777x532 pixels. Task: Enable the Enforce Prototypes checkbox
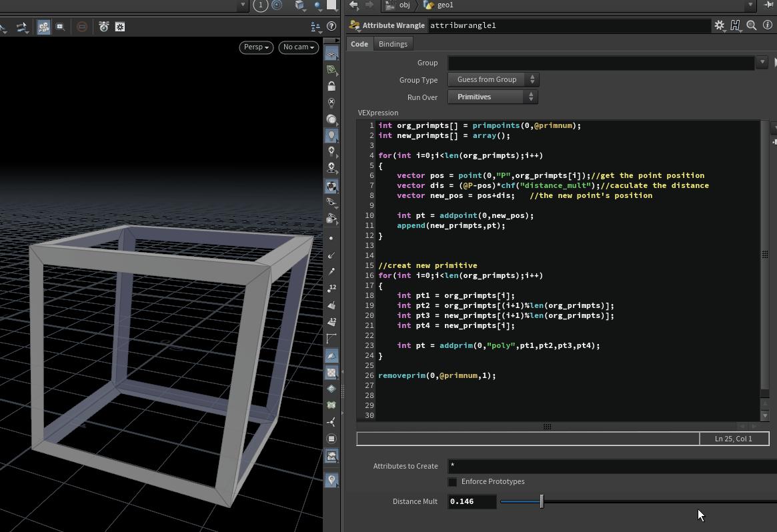(453, 482)
